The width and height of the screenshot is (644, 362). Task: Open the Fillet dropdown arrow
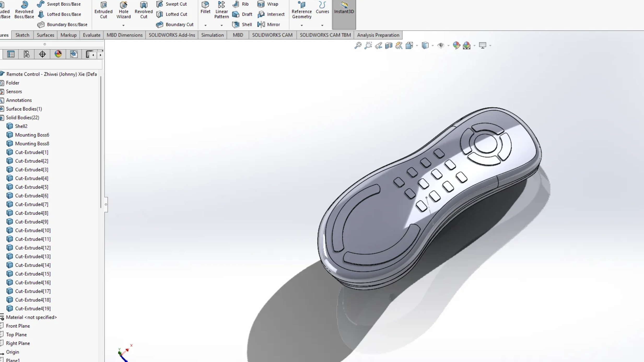pos(205,25)
